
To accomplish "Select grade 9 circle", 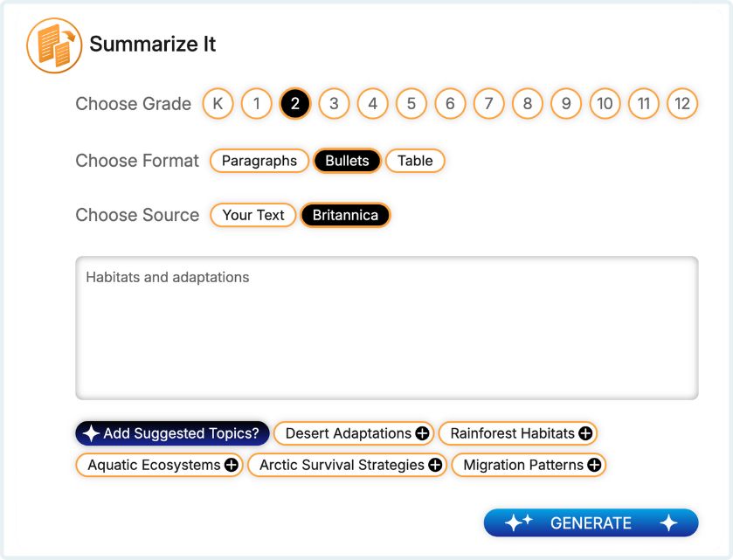I will (x=566, y=104).
